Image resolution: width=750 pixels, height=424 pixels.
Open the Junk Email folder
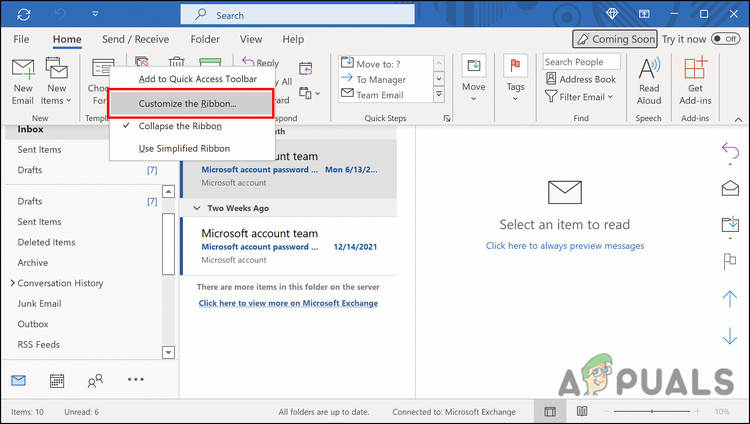click(39, 303)
